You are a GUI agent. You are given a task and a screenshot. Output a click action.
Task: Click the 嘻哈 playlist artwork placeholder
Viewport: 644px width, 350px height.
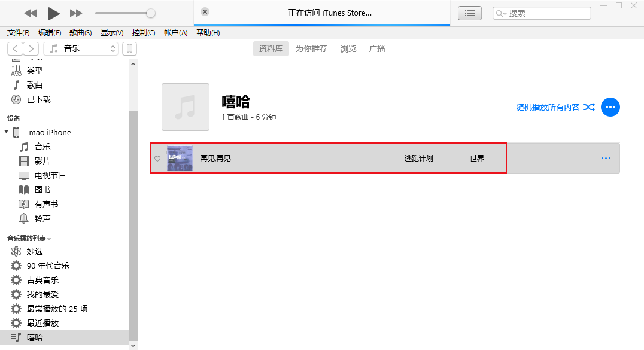tap(186, 107)
